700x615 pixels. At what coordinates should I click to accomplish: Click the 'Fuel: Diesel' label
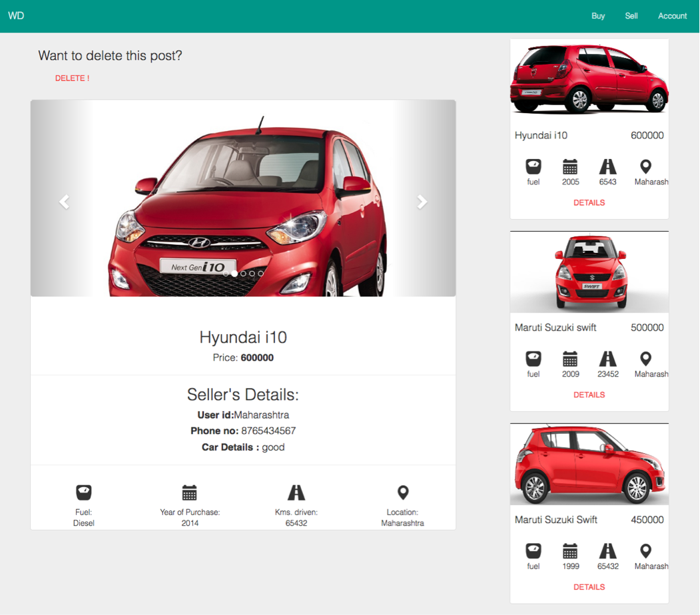click(x=83, y=517)
